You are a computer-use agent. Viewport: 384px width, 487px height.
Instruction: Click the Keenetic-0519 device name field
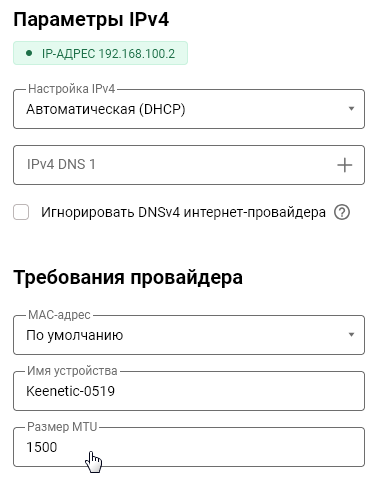189,391
